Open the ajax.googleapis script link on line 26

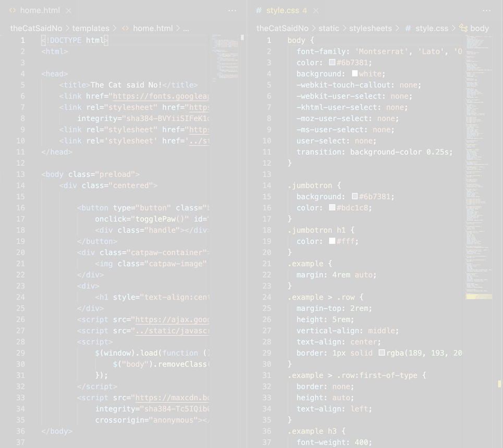172,320
